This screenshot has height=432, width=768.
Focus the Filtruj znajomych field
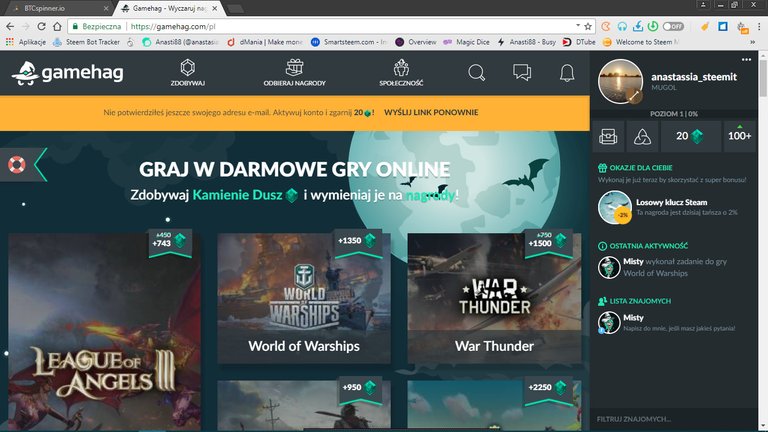pyautogui.click(x=673, y=419)
